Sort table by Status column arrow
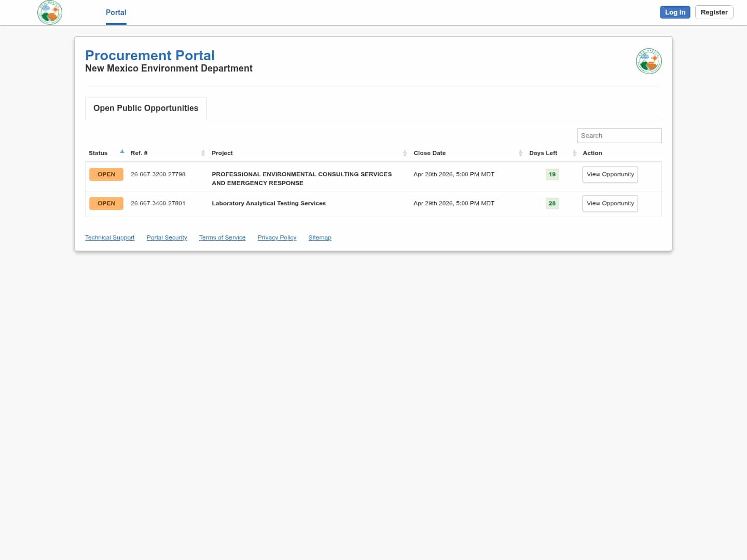 tap(122, 152)
